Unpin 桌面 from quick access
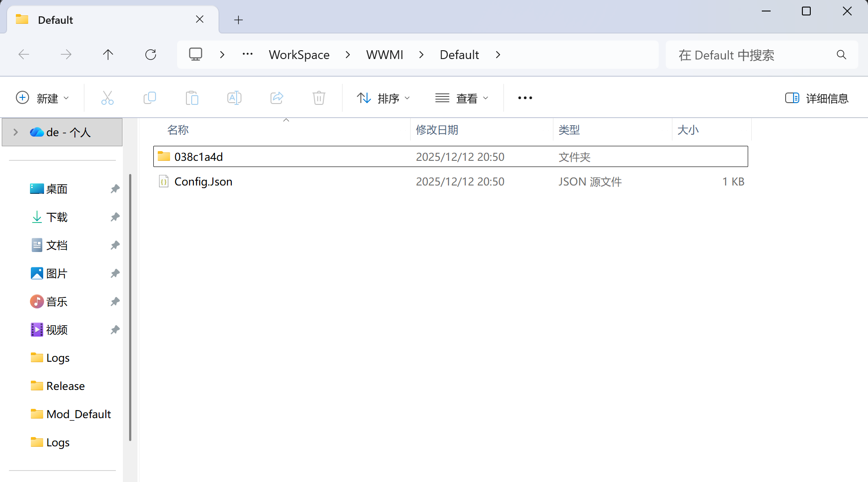 pos(115,189)
